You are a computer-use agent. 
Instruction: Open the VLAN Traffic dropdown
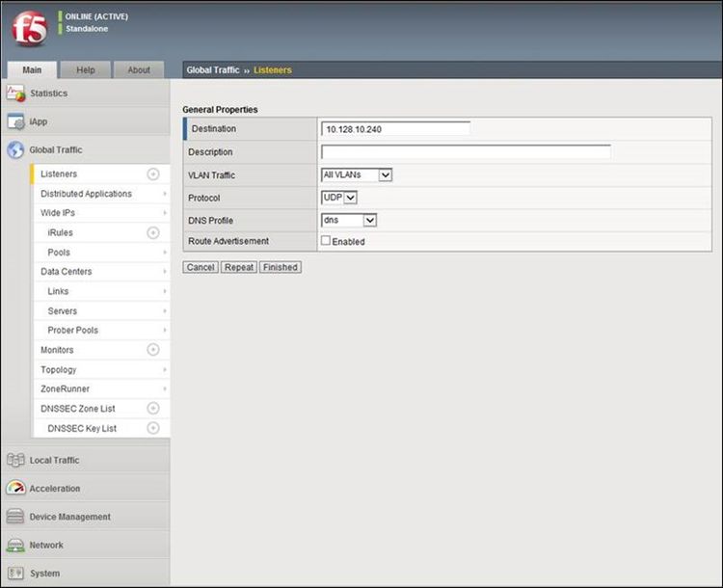pyautogui.click(x=357, y=174)
